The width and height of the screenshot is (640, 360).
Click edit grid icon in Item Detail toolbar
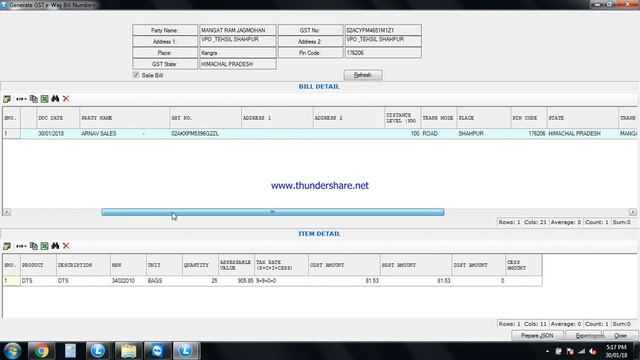[x=7, y=246]
